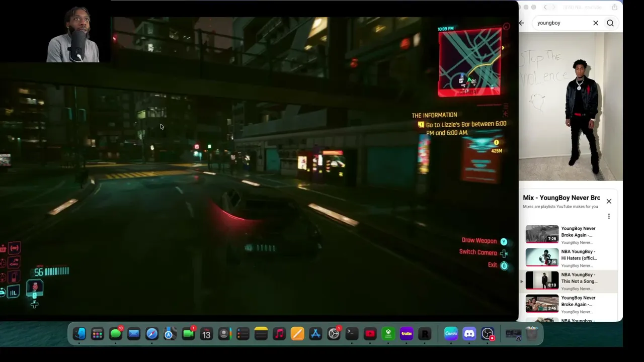This screenshot has height=362, width=644.
Task: Click THE INFORMATION quest title
Action: (x=434, y=115)
